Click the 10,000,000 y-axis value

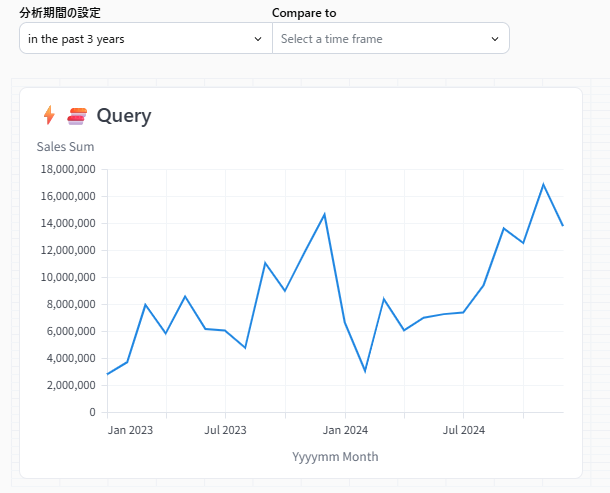[68, 277]
